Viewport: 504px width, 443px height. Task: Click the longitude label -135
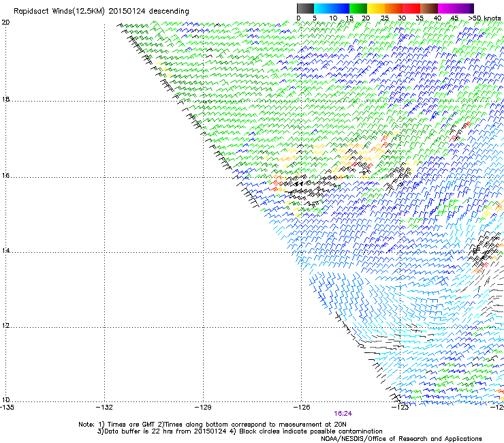[x=7, y=408]
